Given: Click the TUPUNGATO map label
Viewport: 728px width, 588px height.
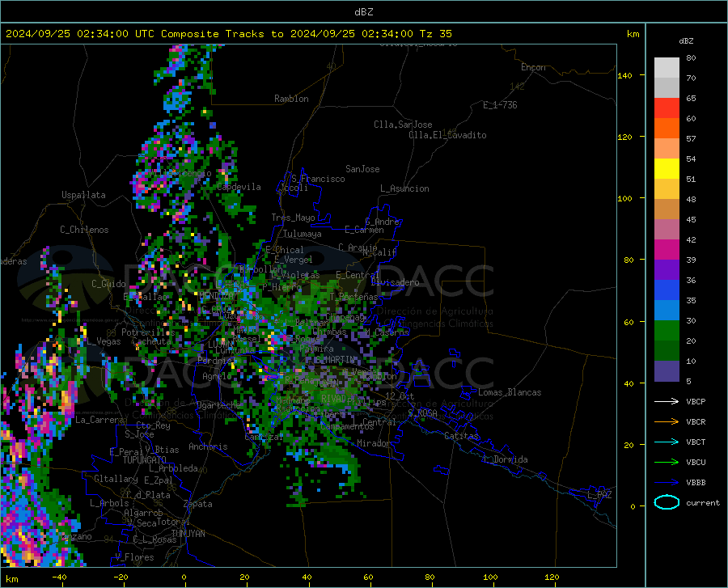Looking at the screenshot, I should pyautogui.click(x=144, y=460).
